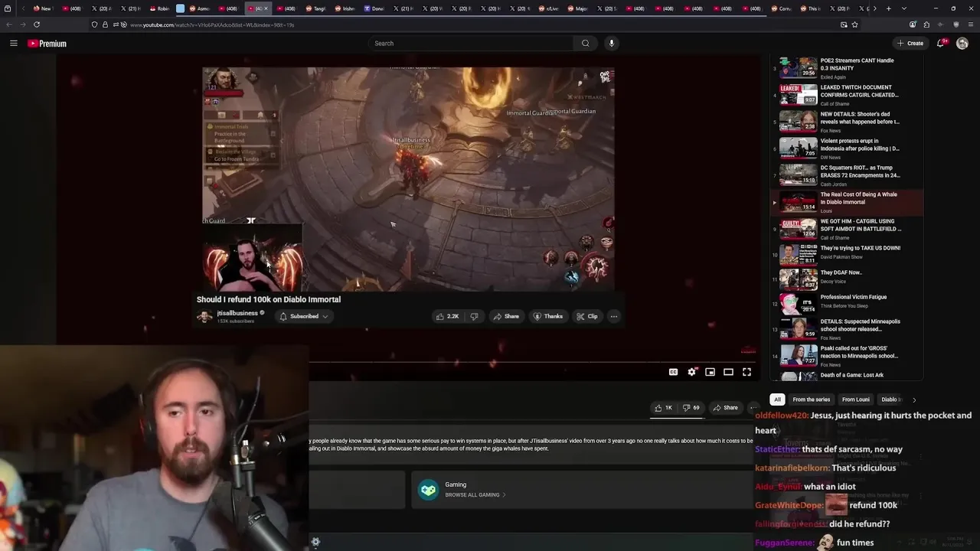Open the Clip scissors tool
The width and height of the screenshot is (980, 551).
(587, 316)
